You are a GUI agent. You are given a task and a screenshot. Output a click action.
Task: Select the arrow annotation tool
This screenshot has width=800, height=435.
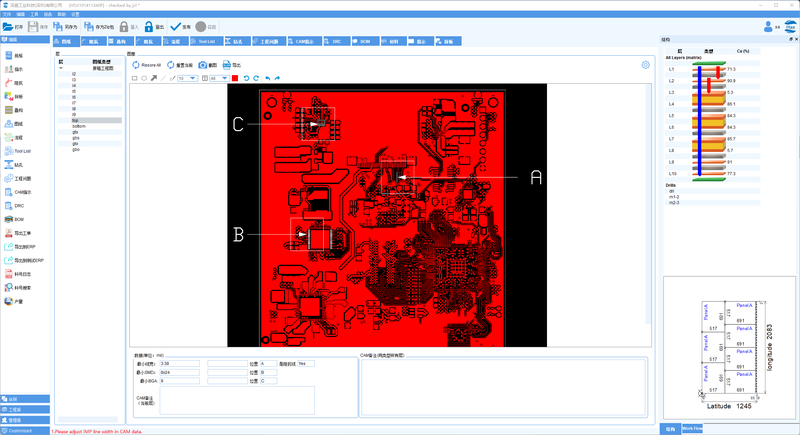click(154, 78)
